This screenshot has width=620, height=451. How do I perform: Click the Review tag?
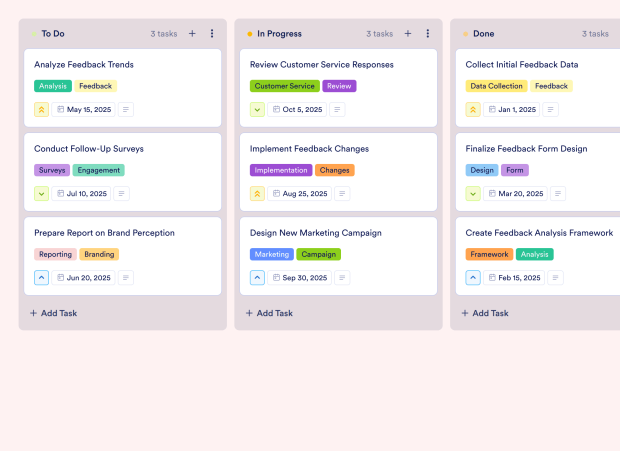(339, 86)
